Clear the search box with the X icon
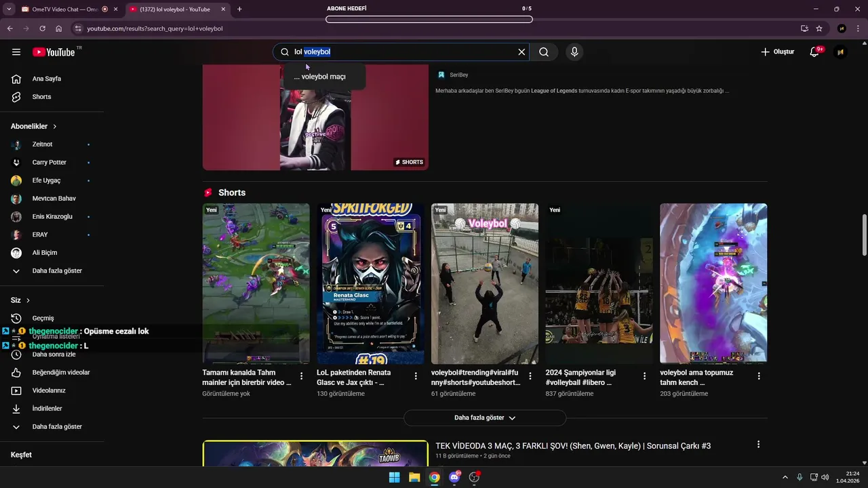Viewport: 868px width, 488px height. coord(521,52)
